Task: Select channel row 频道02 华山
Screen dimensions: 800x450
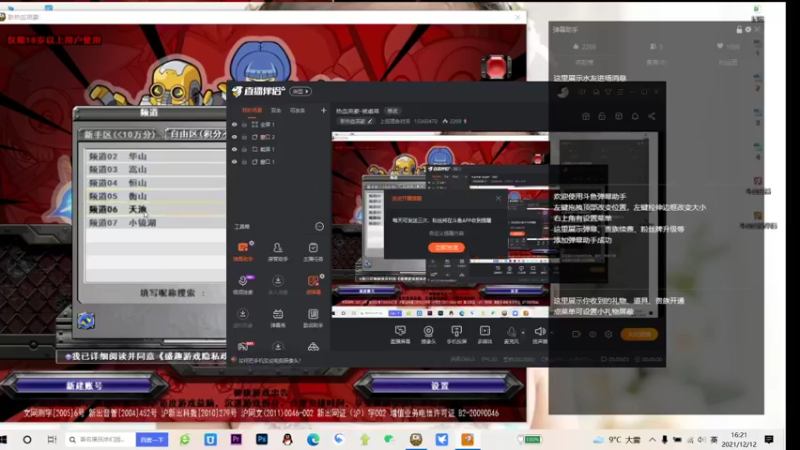Action: pos(155,156)
